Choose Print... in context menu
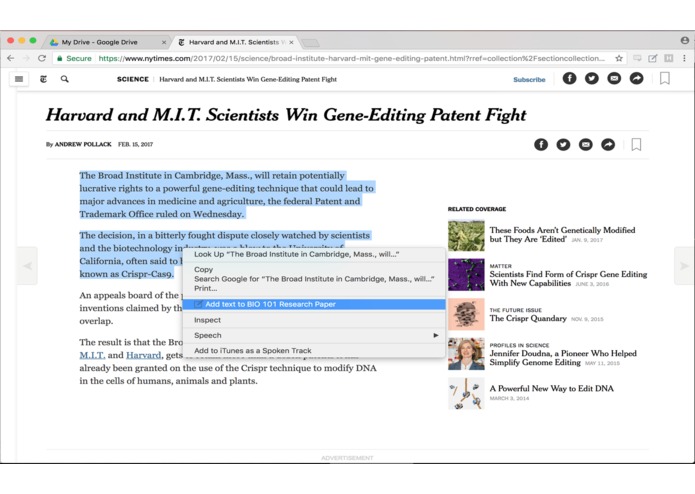 click(314, 288)
